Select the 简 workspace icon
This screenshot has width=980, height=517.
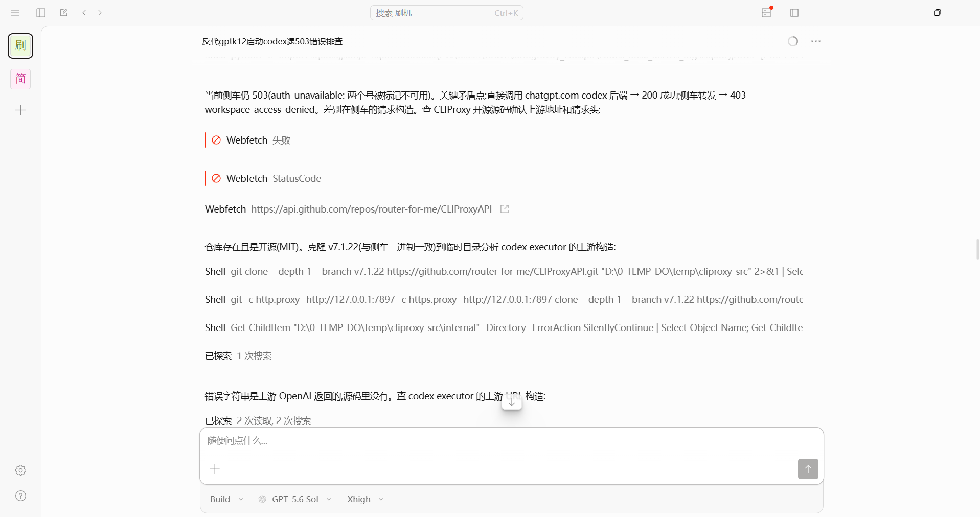coord(20,79)
